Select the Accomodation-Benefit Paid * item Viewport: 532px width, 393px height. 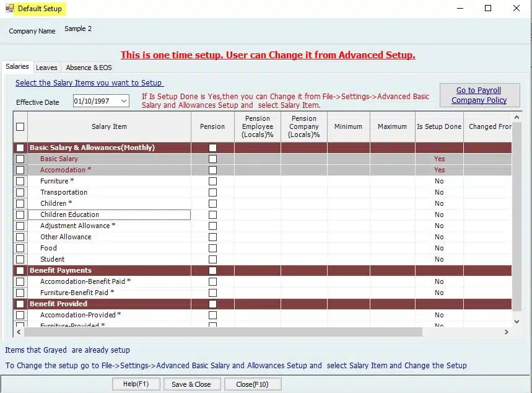click(85, 281)
